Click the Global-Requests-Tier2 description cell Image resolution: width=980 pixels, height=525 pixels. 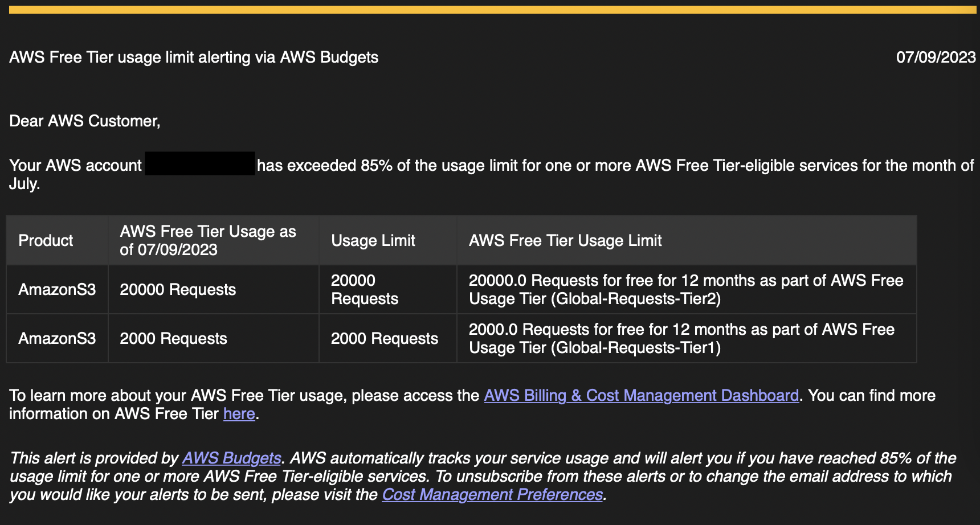pos(686,290)
